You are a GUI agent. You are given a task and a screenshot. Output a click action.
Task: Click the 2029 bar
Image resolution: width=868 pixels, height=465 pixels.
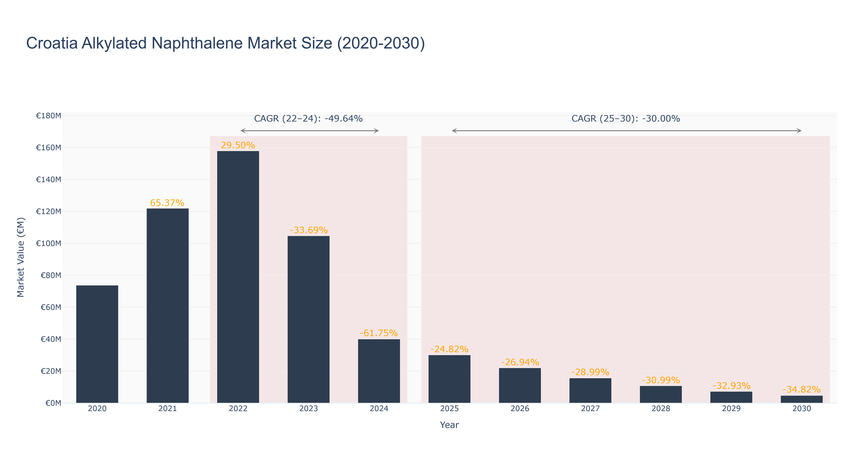pos(731,397)
